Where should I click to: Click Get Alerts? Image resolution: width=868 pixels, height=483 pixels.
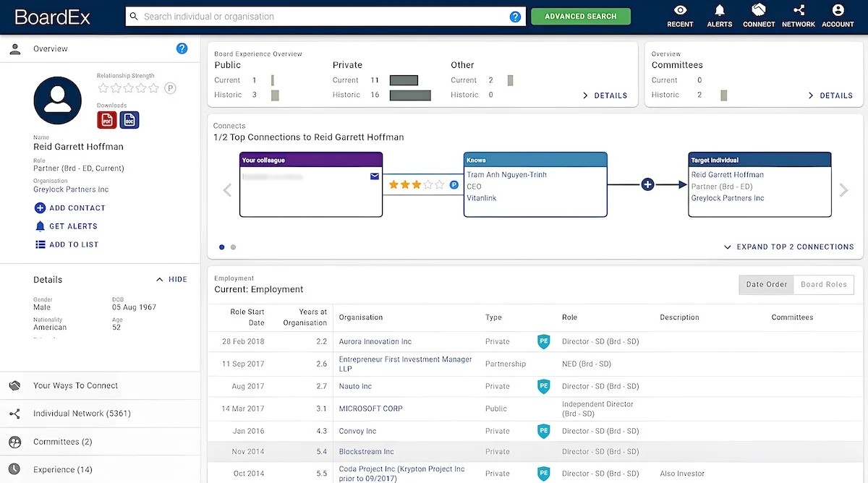(66, 226)
